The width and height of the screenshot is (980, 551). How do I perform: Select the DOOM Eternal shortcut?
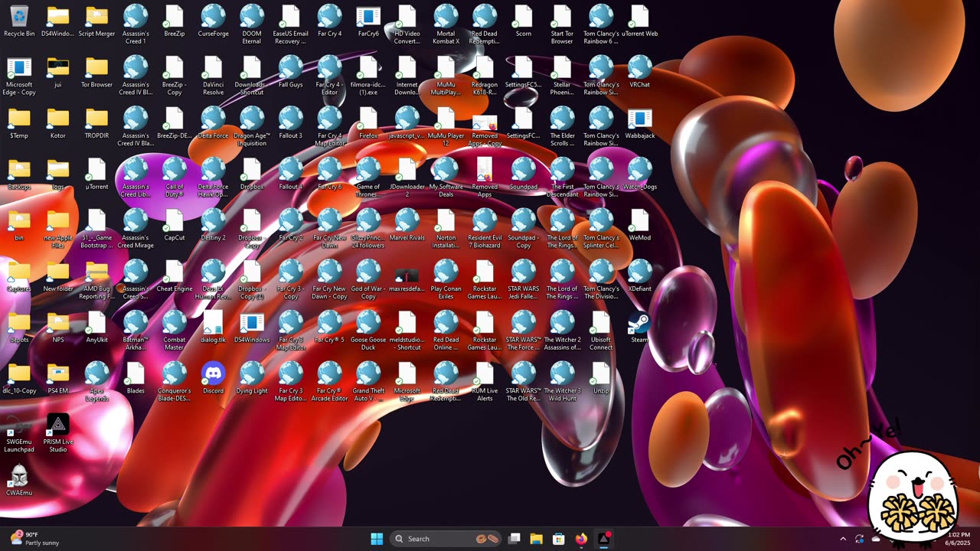coord(252,25)
